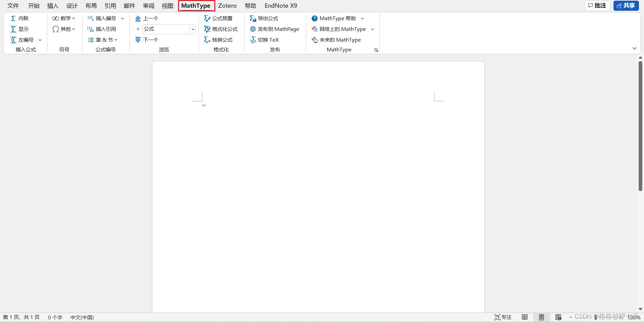Click the scroll down arrow

tap(640, 309)
